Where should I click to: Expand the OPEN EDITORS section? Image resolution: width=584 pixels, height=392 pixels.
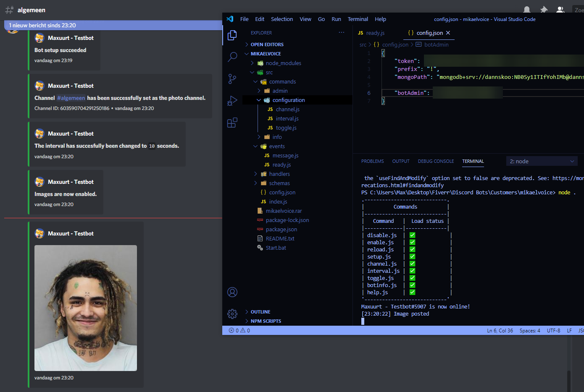[x=267, y=44]
